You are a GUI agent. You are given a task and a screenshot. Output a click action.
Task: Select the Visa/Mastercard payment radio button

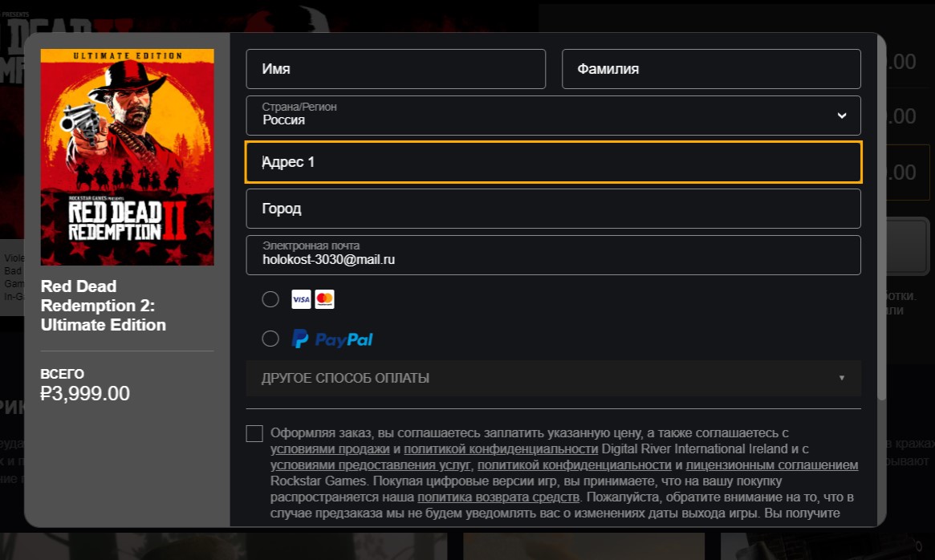coord(270,299)
